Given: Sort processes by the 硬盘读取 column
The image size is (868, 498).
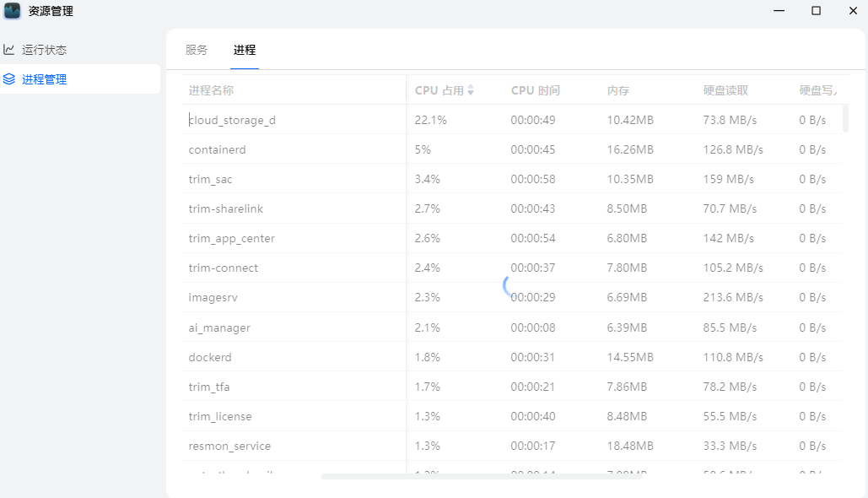Looking at the screenshot, I should pos(727,90).
